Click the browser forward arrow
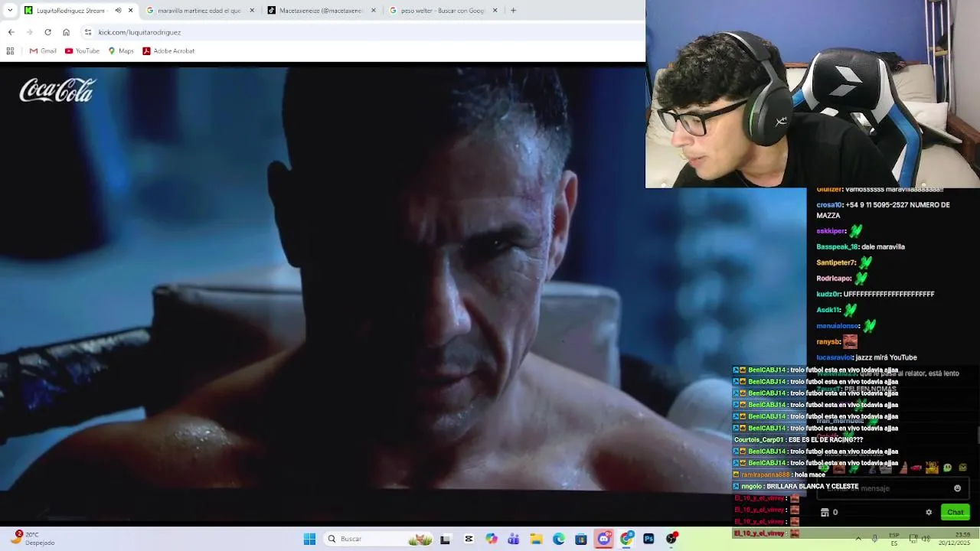The width and height of the screenshot is (980, 551). 29,32
